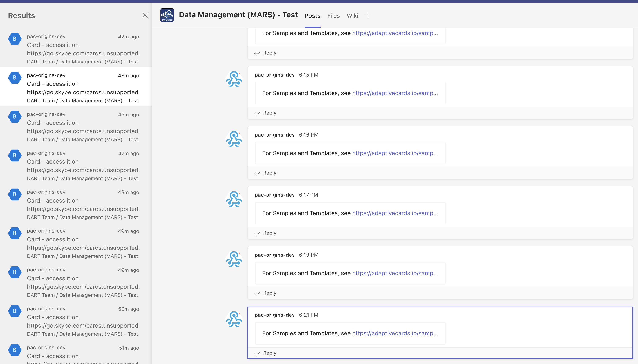Screen dimensions: 638x364
Task: Open adaptivecards.io link in 6:19 PM post
Action: pyautogui.click(x=395, y=273)
